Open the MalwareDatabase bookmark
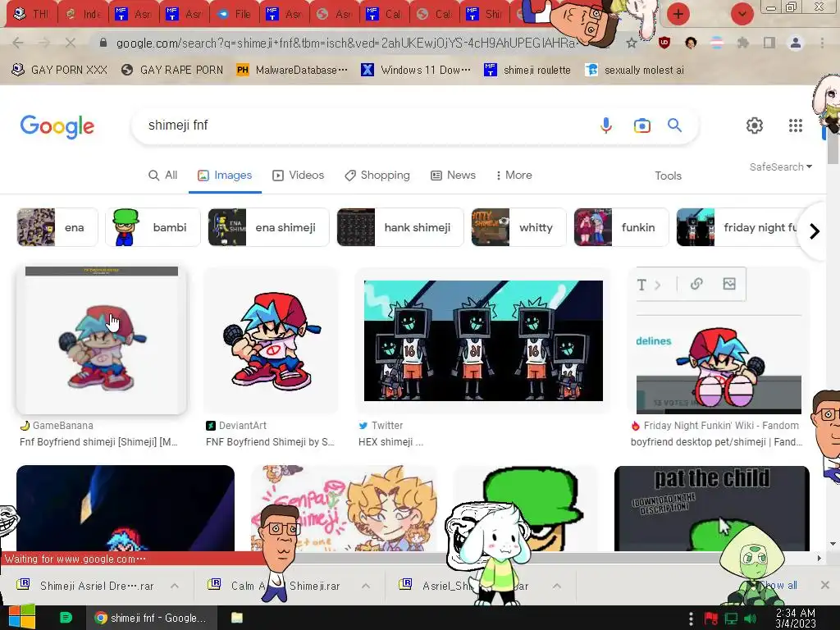This screenshot has width=840, height=630. click(x=292, y=70)
